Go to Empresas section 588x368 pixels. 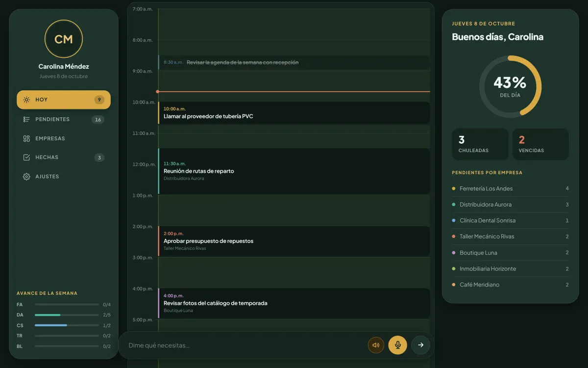click(64, 138)
